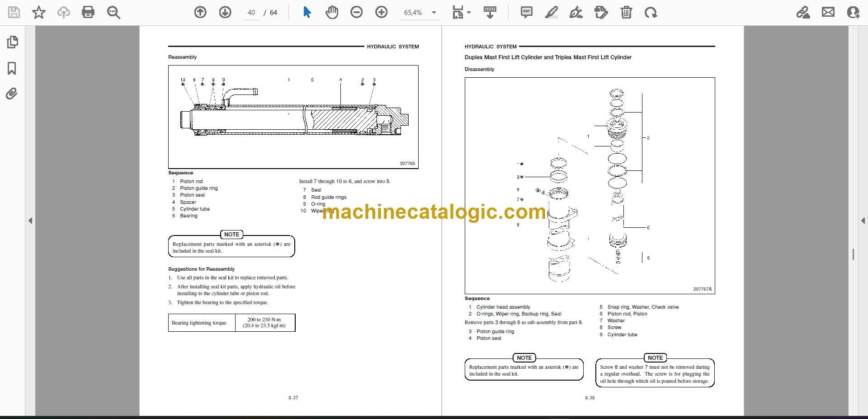868x419 pixels.
Task: Zoom in with the plus button
Action: tap(382, 12)
